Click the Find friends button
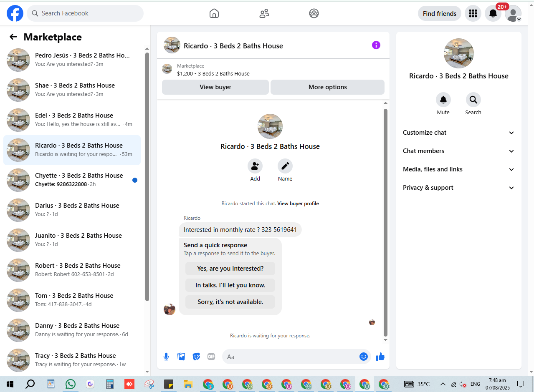534x392 pixels. coord(440,13)
